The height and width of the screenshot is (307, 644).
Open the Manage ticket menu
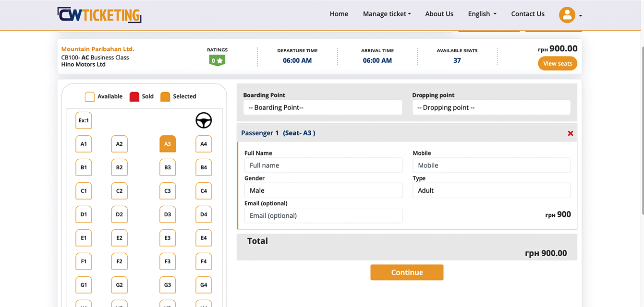click(387, 14)
